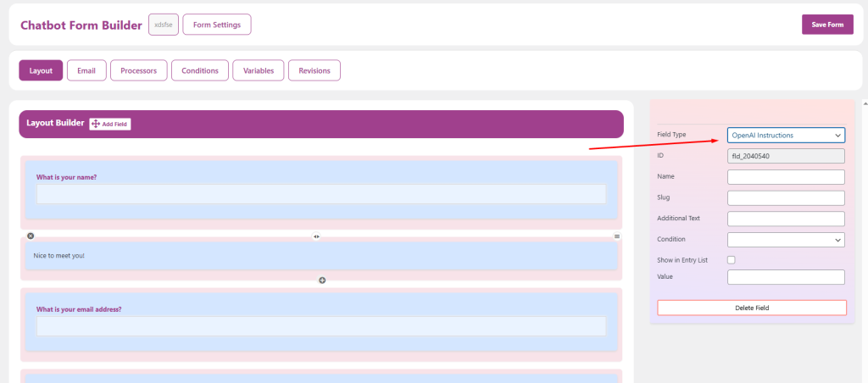This screenshot has height=383, width=868.
Task: Open the Field Type dropdown
Action: click(x=786, y=135)
